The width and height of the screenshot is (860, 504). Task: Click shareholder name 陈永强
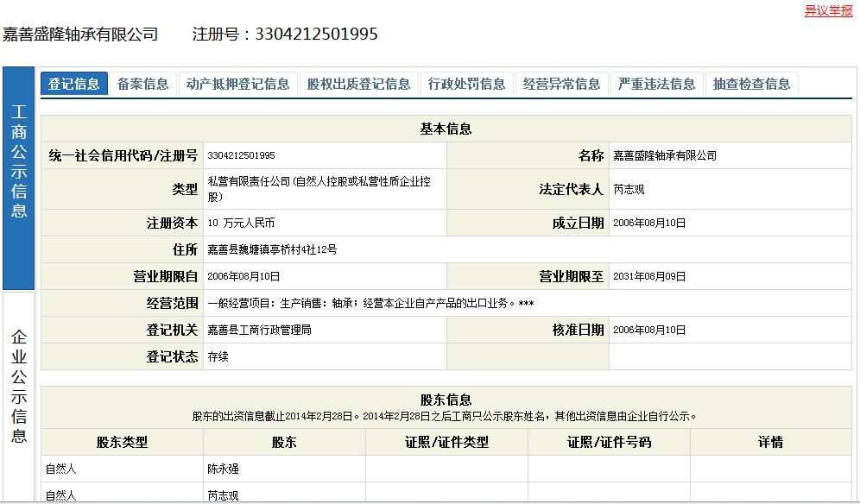coord(224,469)
